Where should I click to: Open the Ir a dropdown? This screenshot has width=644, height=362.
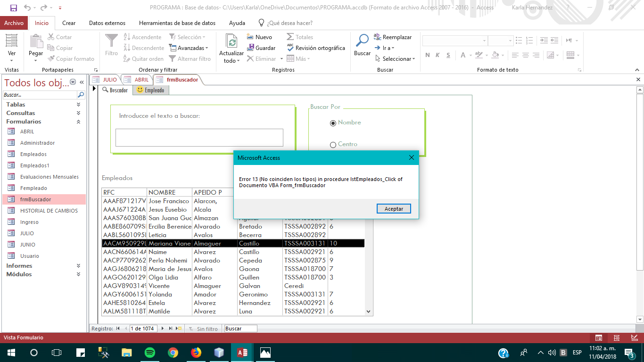click(384, 48)
